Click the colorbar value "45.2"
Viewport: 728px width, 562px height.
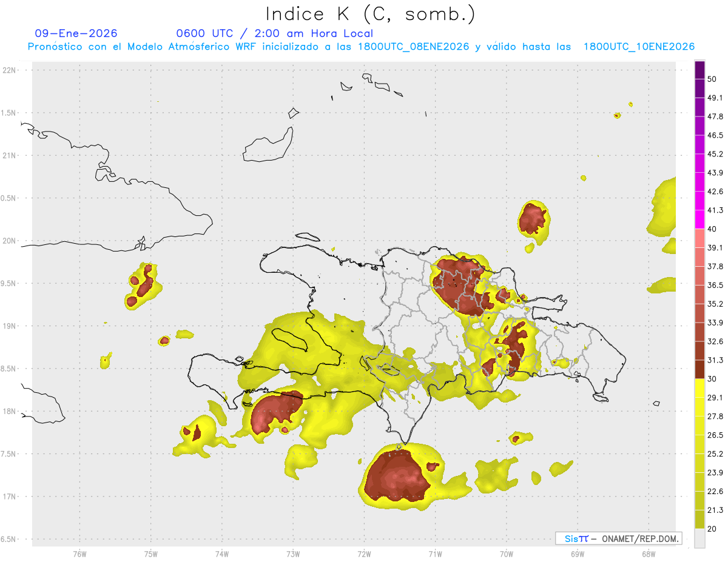[715, 154]
